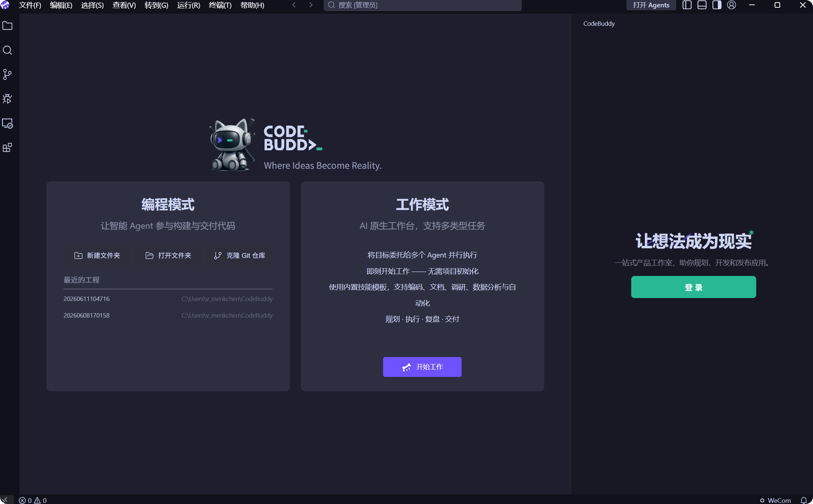Click the 搜索 [管理员] search box

pyautogui.click(x=423, y=5)
